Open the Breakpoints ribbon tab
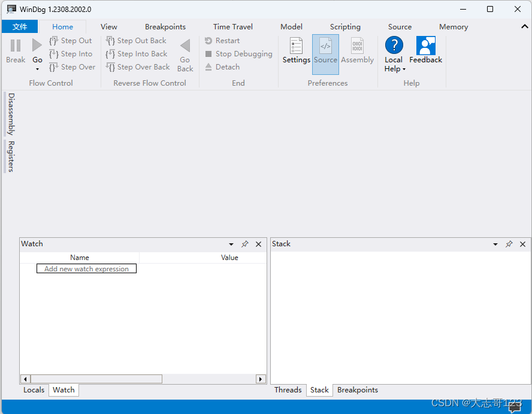Image resolution: width=532 pixels, height=414 pixels. (x=165, y=27)
